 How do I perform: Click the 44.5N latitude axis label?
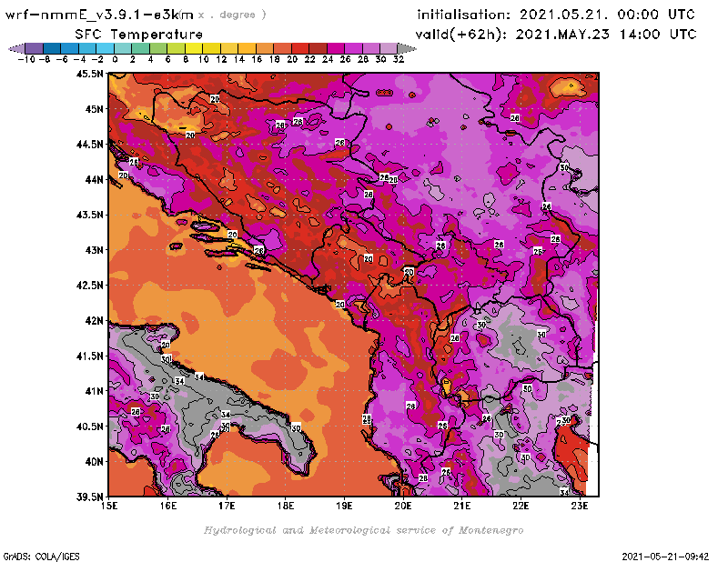[89, 145]
